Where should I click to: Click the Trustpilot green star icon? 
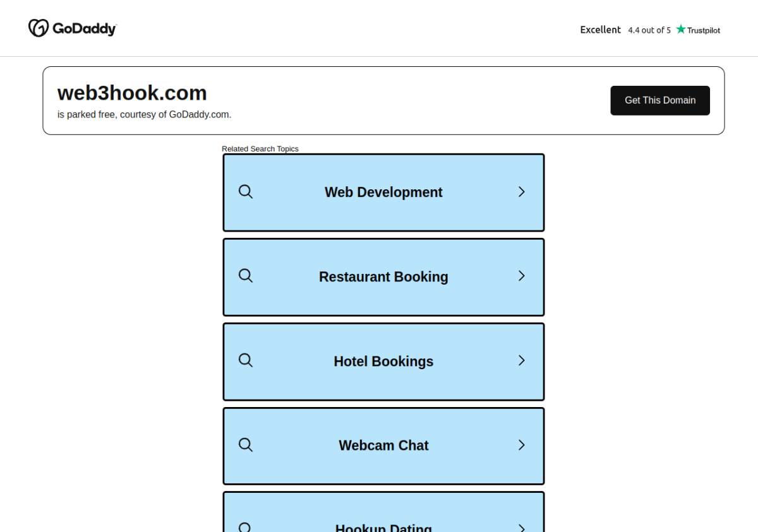(x=680, y=29)
